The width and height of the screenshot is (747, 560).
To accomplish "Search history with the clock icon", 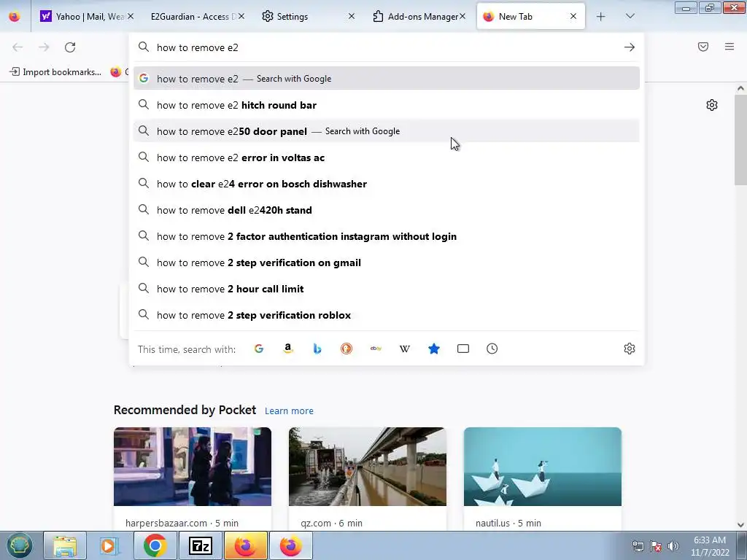I will pos(492,349).
